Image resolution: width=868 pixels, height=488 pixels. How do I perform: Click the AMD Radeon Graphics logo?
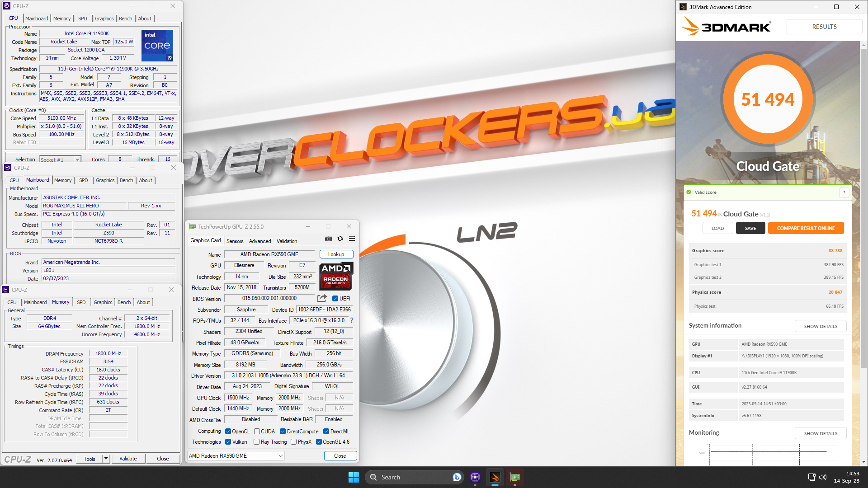click(x=336, y=276)
